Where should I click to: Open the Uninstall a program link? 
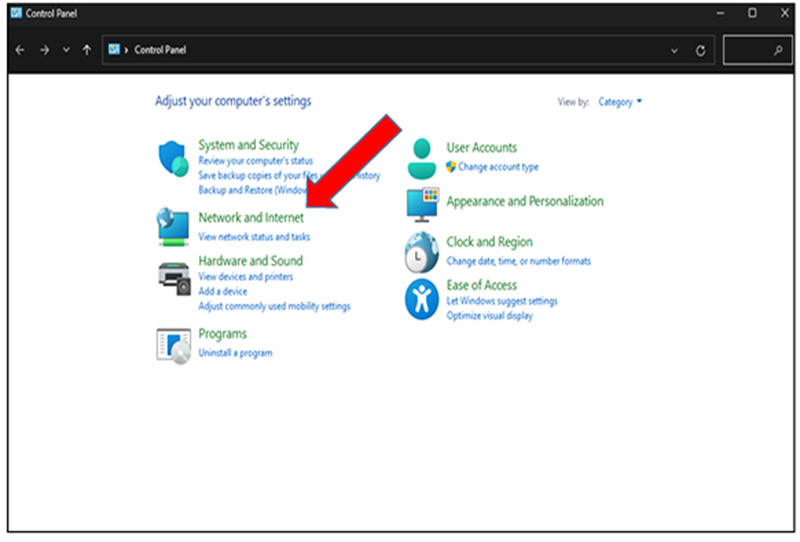[x=235, y=353]
